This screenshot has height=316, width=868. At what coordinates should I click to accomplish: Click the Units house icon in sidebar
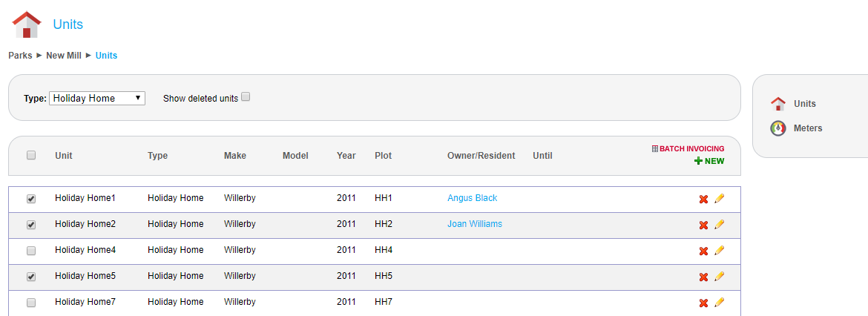(x=777, y=104)
